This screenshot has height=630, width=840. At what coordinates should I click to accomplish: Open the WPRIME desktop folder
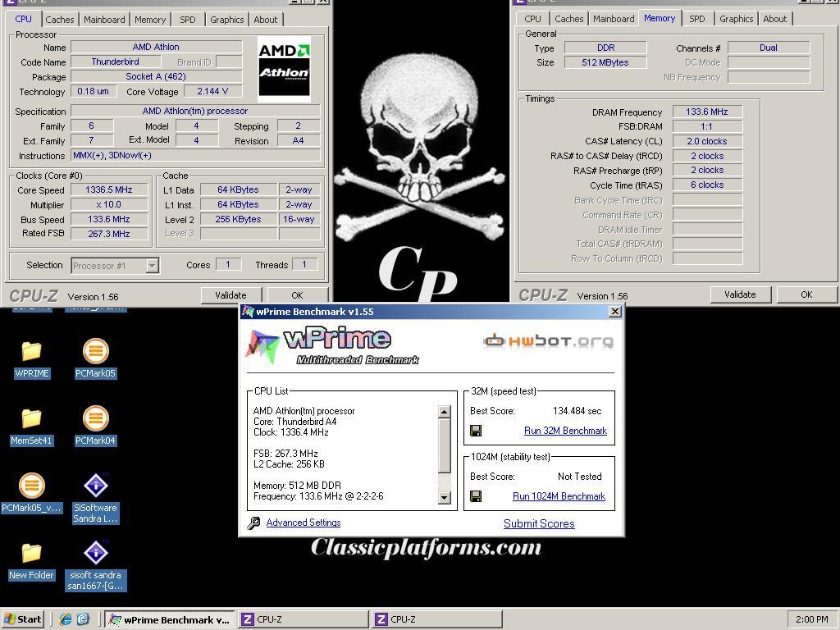click(32, 359)
